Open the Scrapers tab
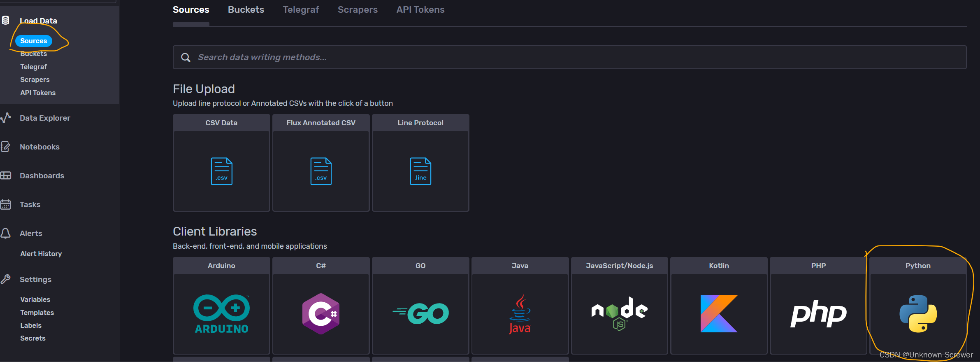This screenshot has height=362, width=980. [x=358, y=9]
